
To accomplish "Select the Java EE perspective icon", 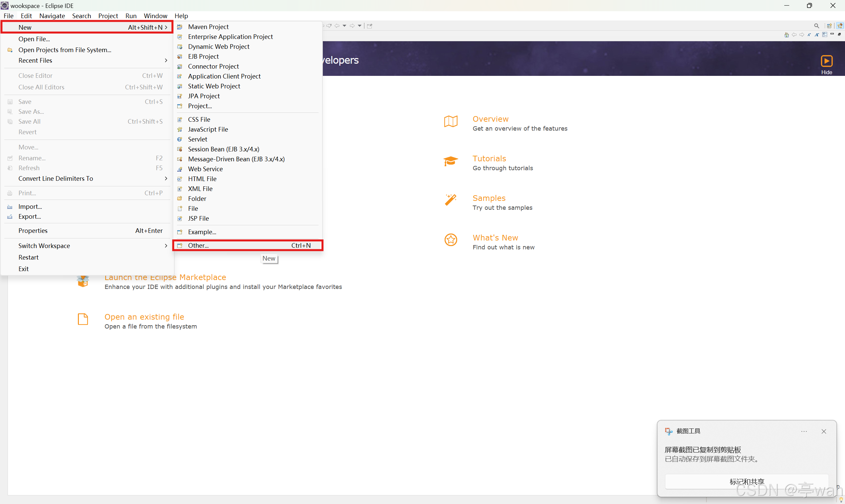I will pyautogui.click(x=840, y=26).
